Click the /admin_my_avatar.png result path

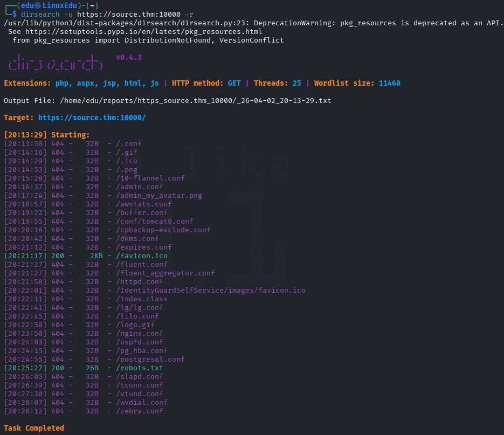point(159,196)
